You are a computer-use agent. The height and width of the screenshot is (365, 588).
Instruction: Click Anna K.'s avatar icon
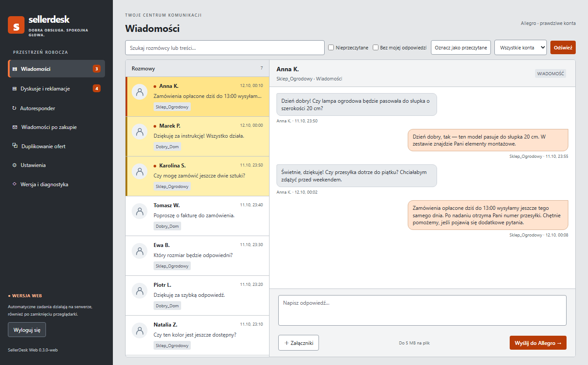point(140,92)
